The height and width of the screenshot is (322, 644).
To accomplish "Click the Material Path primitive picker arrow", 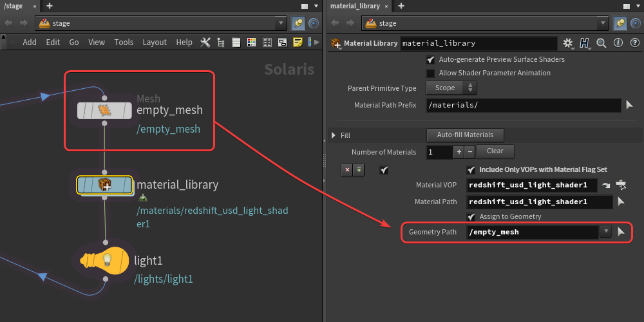I will [621, 202].
